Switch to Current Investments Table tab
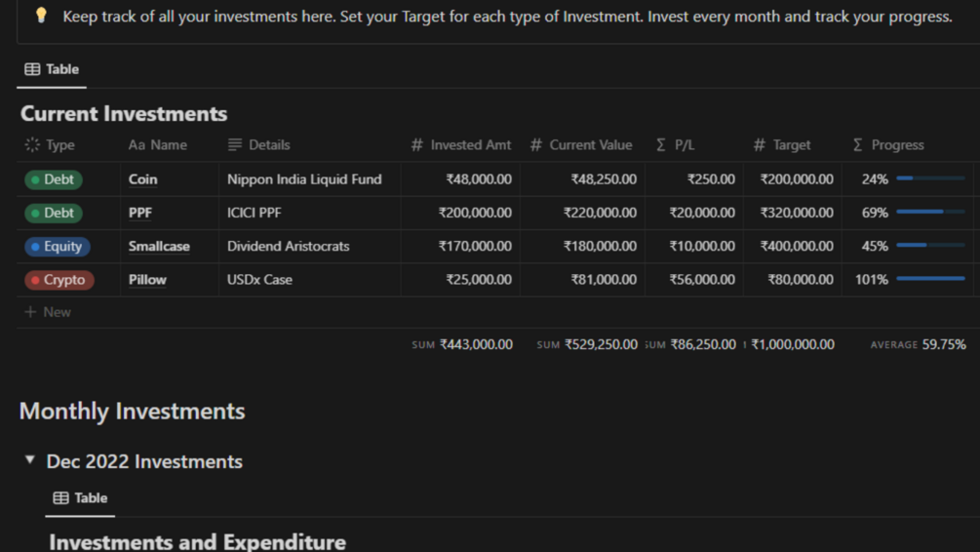 point(52,69)
